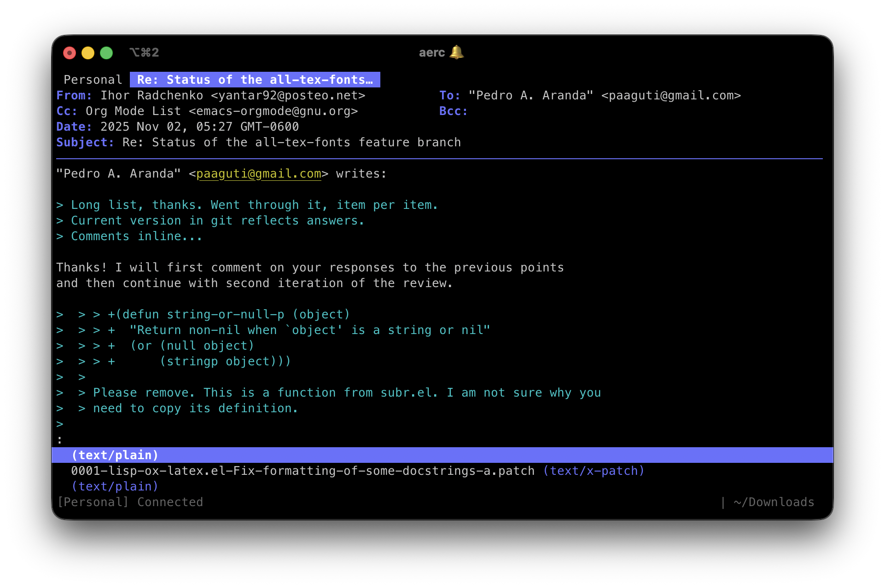
Task: Open the paaguti@gmail.com email link
Action: [x=259, y=173]
